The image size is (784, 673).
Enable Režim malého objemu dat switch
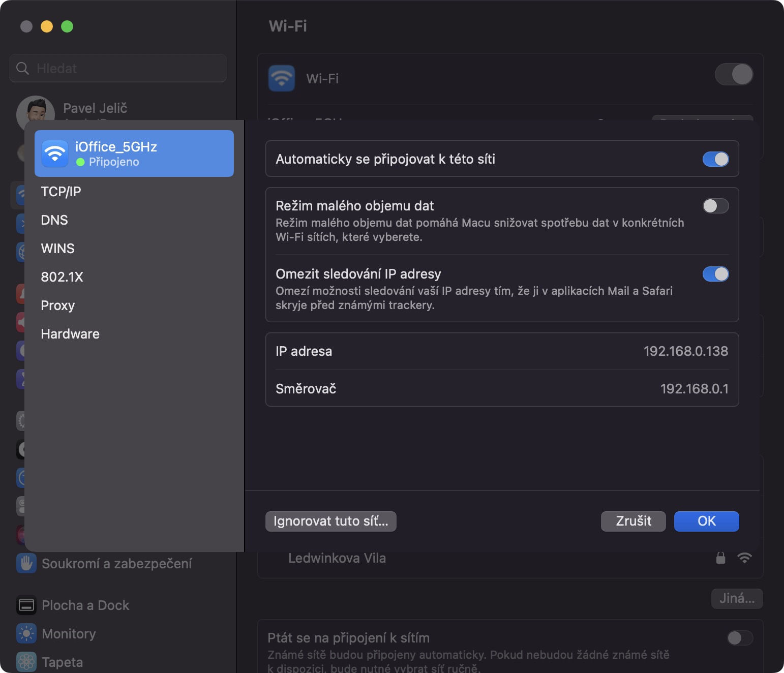pyautogui.click(x=715, y=206)
